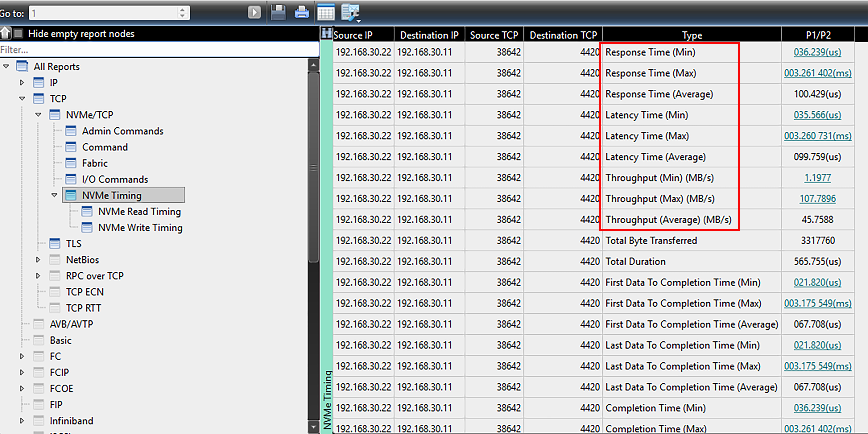Collapse the NVMe Timing tree node
868x434 pixels.
[54, 195]
